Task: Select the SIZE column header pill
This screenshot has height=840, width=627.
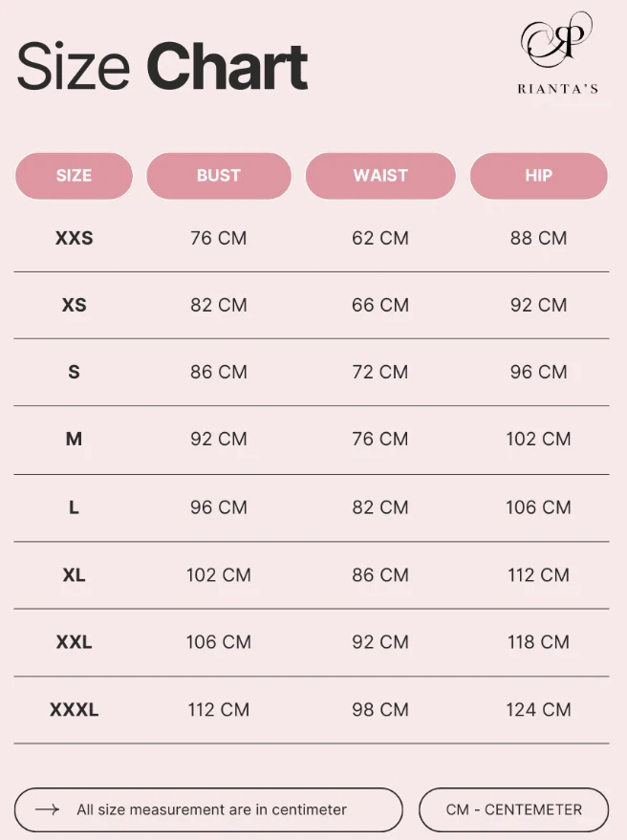Action: pos(74,176)
